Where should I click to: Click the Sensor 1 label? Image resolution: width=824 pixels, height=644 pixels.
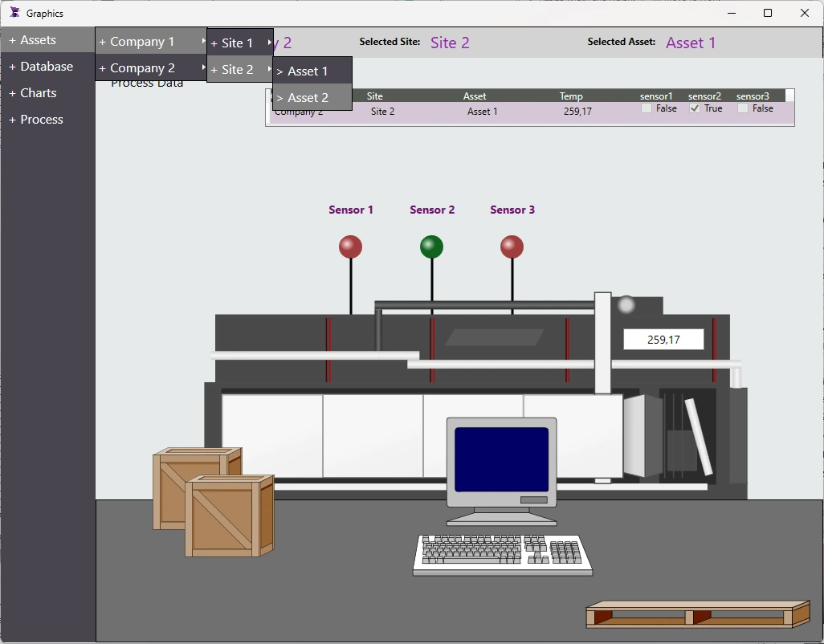[350, 210]
